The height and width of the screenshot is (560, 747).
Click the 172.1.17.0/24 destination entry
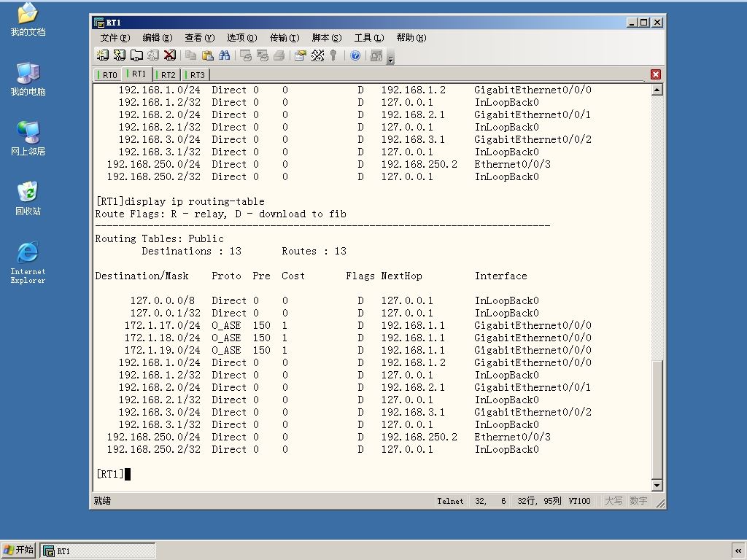tap(163, 325)
